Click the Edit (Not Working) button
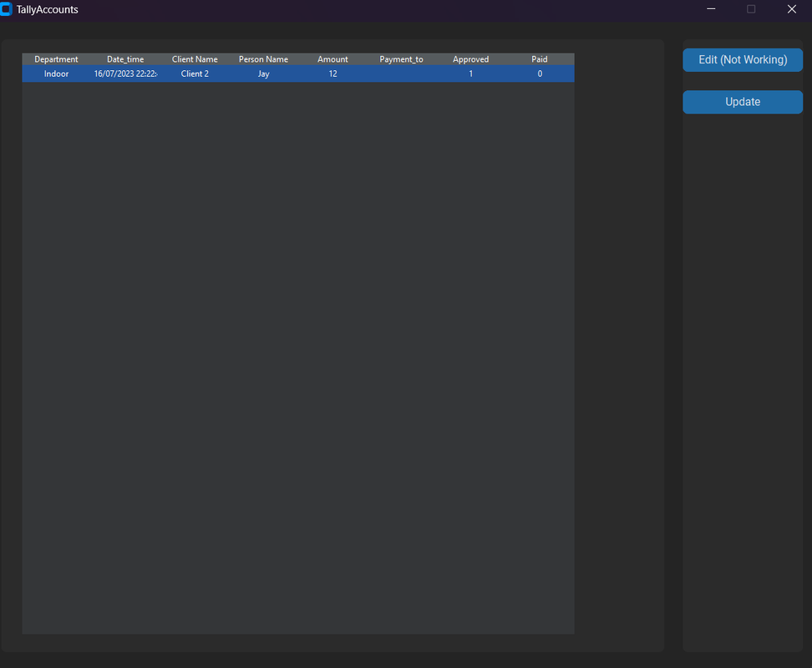 tap(743, 60)
